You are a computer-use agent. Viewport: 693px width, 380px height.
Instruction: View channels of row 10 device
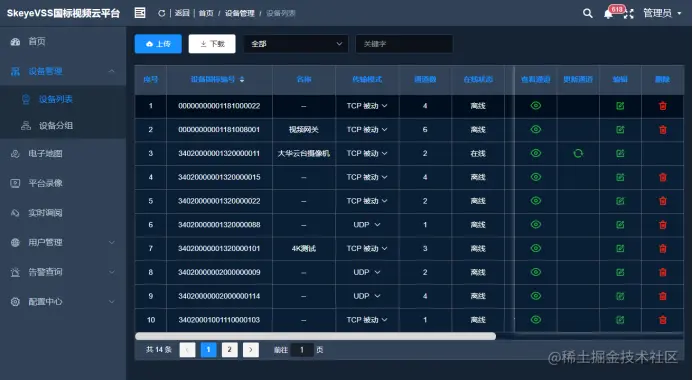[x=536, y=319]
